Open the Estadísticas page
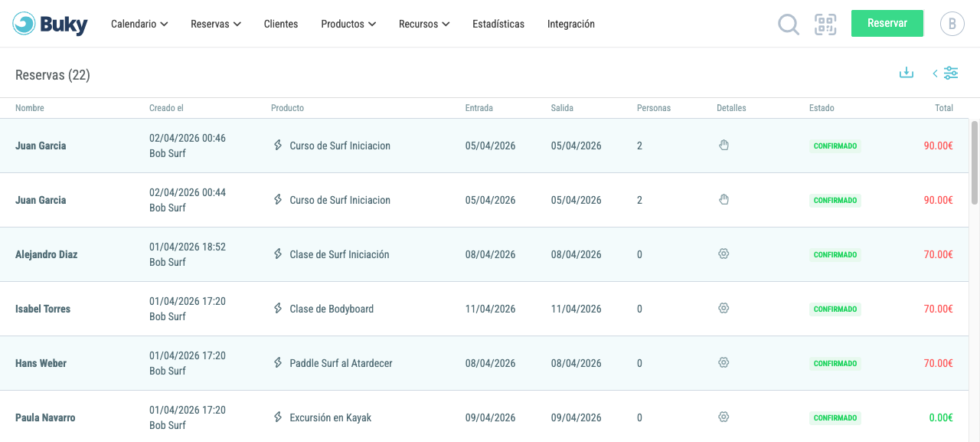Screen dimensions: 980x442 498,24
